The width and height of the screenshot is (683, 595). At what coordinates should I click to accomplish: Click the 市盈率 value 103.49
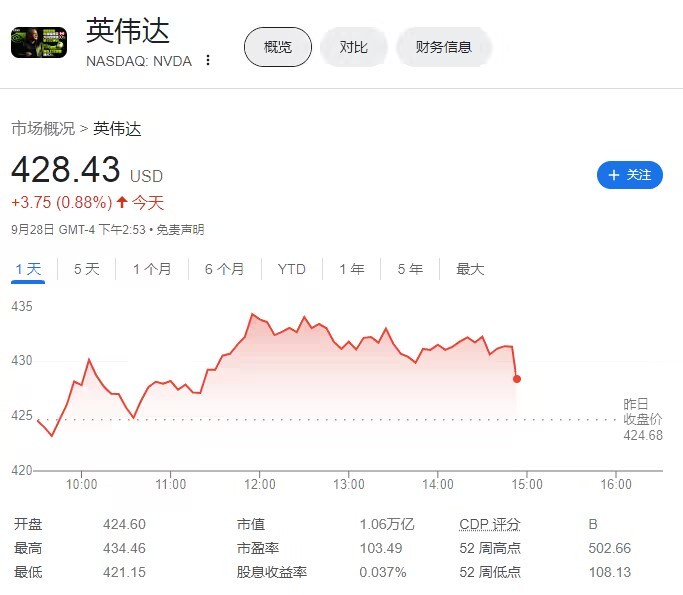[x=381, y=548]
